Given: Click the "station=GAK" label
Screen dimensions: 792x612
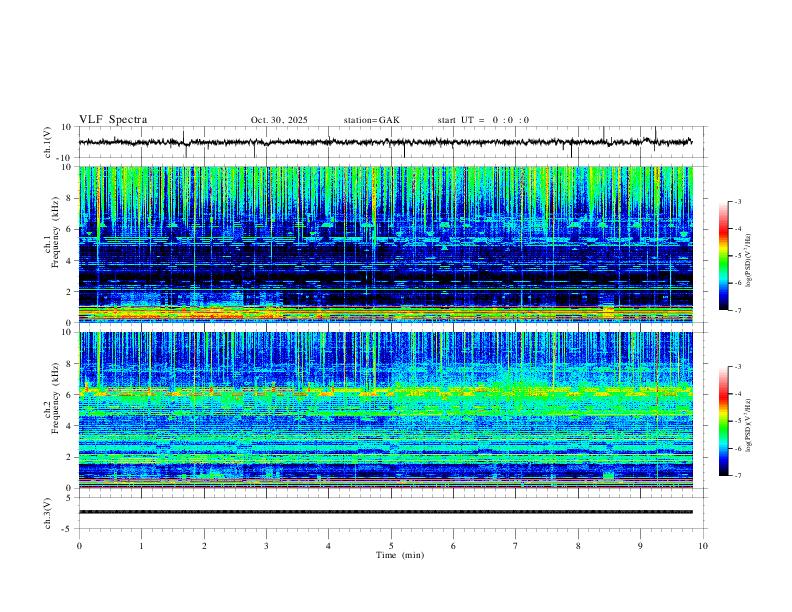Looking at the screenshot, I should pyautogui.click(x=371, y=120).
